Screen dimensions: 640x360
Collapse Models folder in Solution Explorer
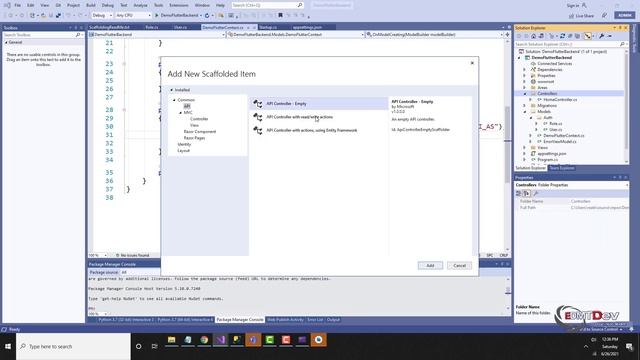(x=525, y=111)
